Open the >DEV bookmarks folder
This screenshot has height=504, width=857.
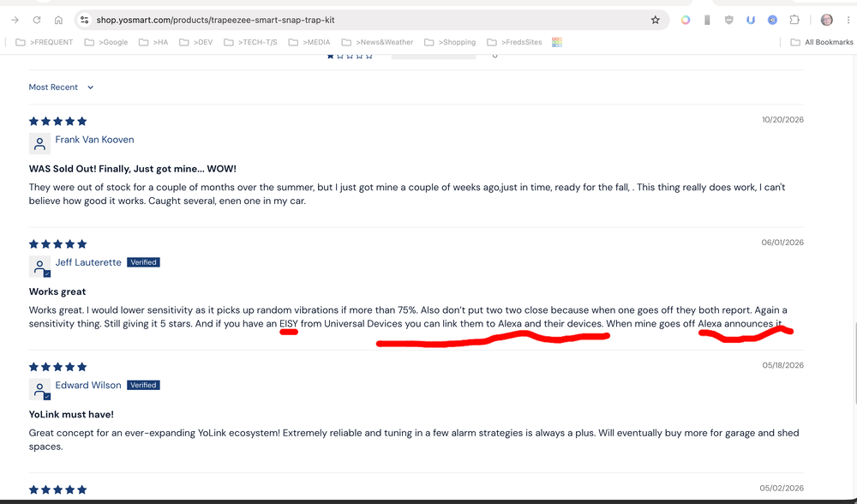coord(195,42)
